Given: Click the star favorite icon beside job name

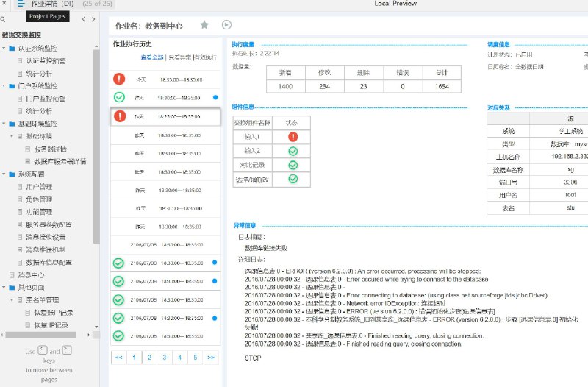Looking at the screenshot, I should coord(204,25).
